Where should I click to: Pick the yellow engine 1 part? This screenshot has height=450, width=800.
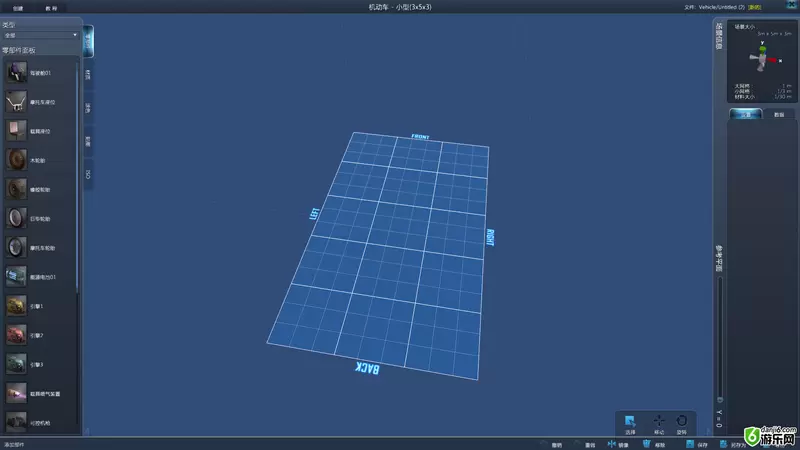point(16,306)
